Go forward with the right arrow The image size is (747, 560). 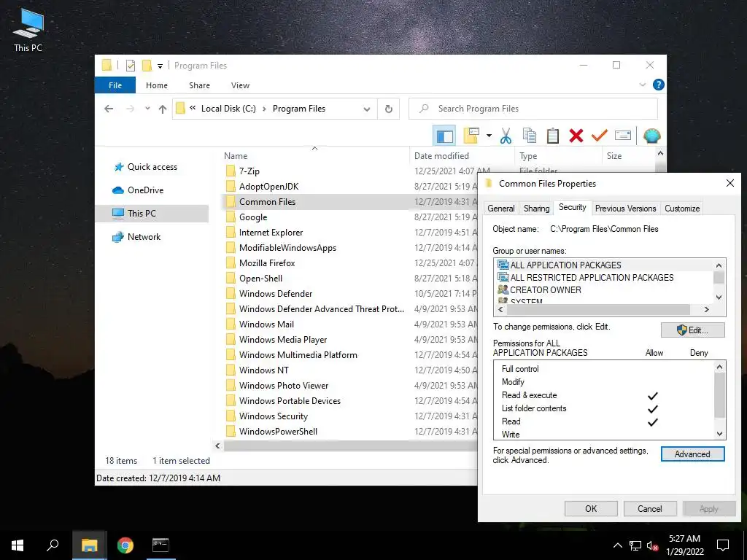[x=130, y=109]
